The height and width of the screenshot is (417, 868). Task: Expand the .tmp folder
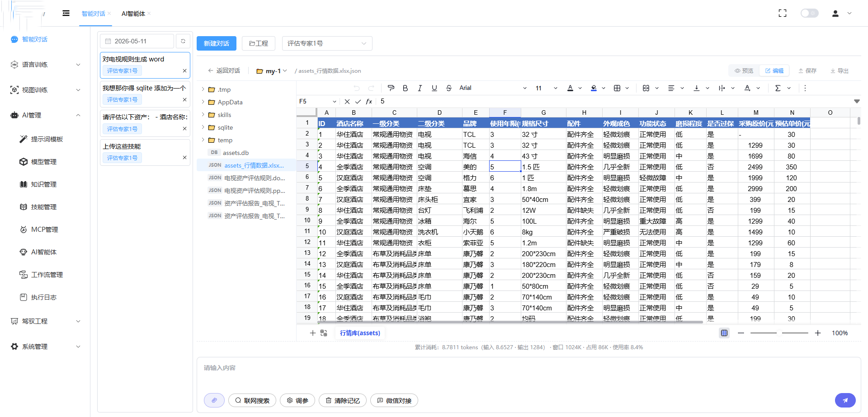203,89
